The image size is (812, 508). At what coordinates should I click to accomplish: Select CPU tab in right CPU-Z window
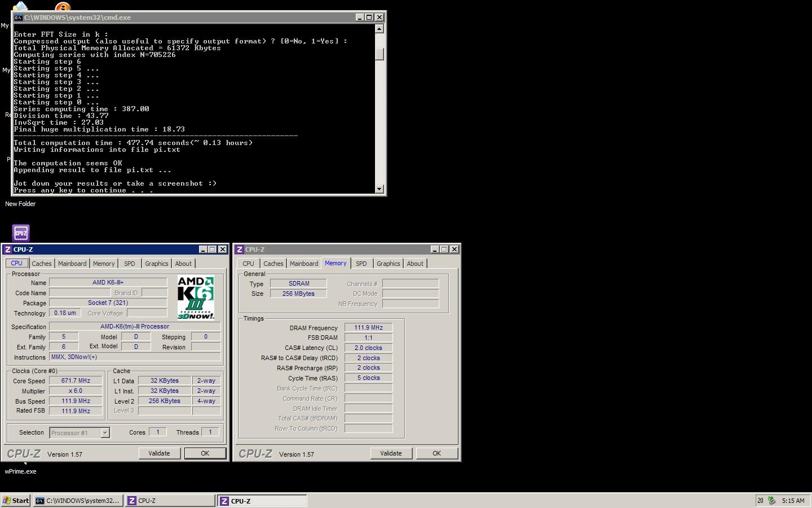click(x=249, y=264)
